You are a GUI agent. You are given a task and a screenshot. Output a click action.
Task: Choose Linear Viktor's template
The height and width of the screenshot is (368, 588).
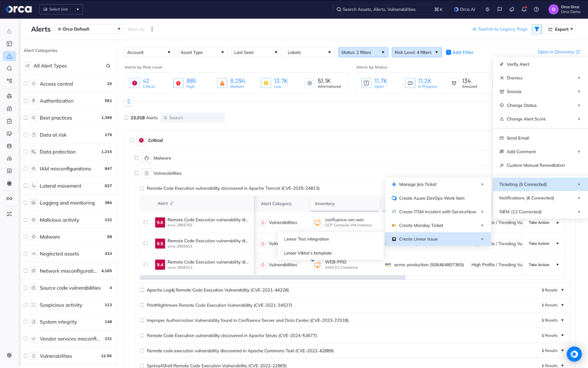(331, 253)
